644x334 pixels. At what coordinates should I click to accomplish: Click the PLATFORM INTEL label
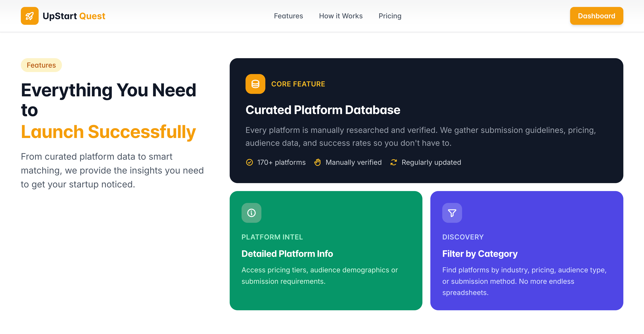coord(272,237)
